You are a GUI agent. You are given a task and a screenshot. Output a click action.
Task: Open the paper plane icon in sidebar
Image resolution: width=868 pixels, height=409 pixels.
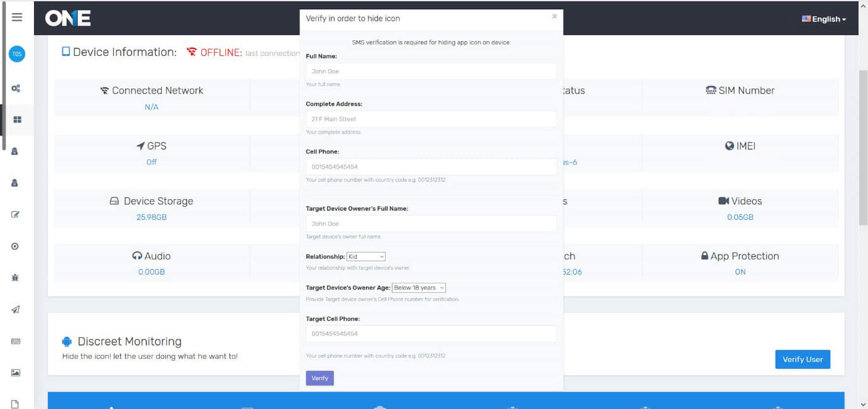[16, 309]
